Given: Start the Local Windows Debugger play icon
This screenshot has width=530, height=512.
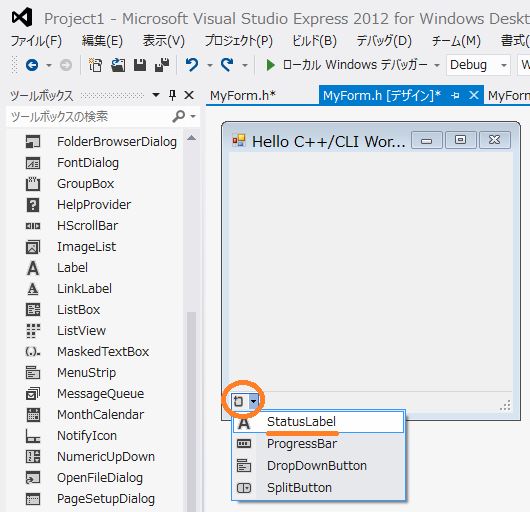Looking at the screenshot, I should click(x=270, y=65).
